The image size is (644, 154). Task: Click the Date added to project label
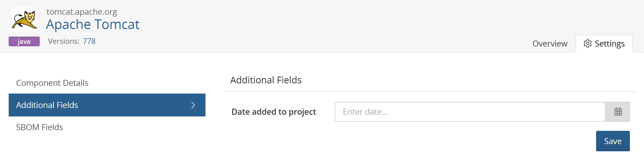pyautogui.click(x=273, y=112)
